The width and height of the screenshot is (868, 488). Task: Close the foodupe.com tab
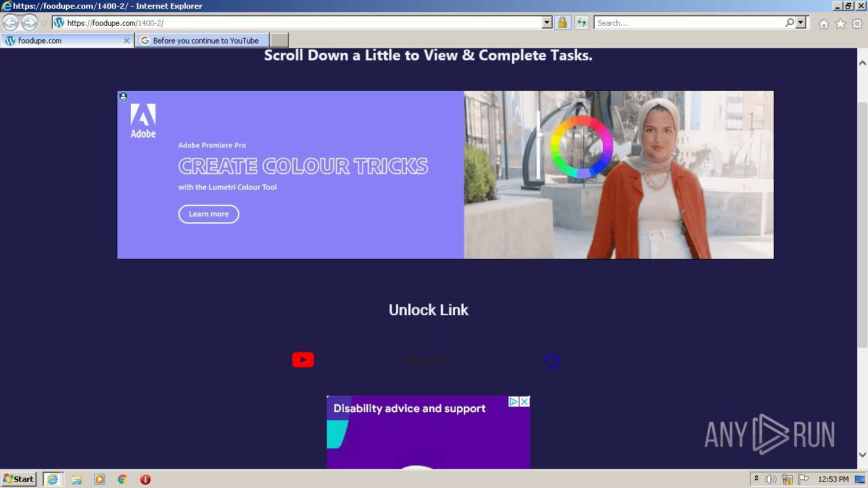(x=126, y=41)
